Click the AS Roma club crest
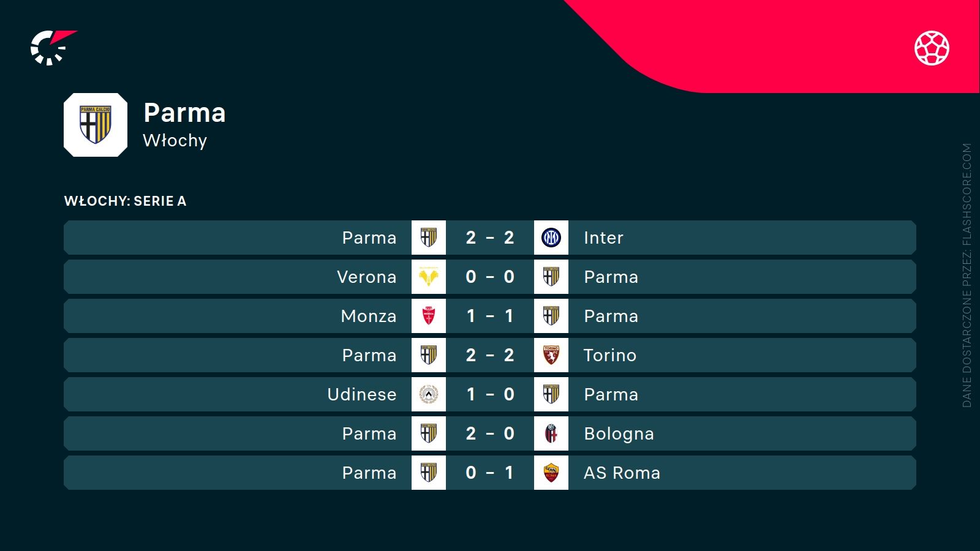 (x=551, y=473)
